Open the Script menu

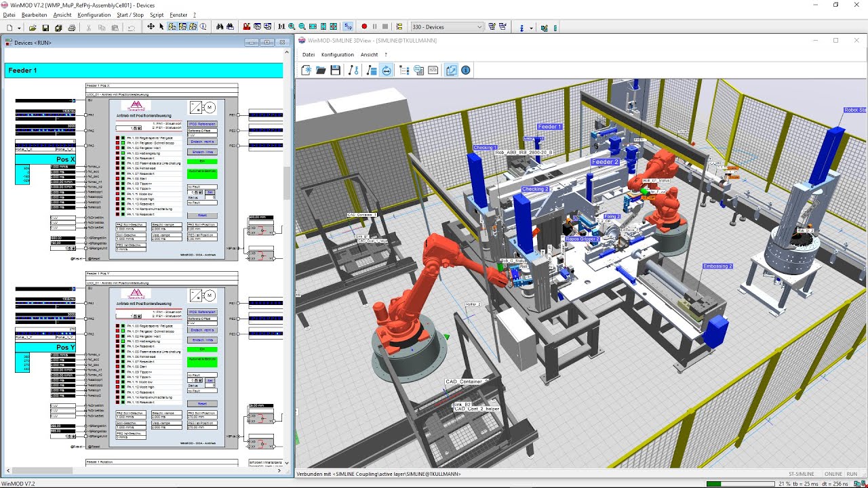[x=157, y=14]
